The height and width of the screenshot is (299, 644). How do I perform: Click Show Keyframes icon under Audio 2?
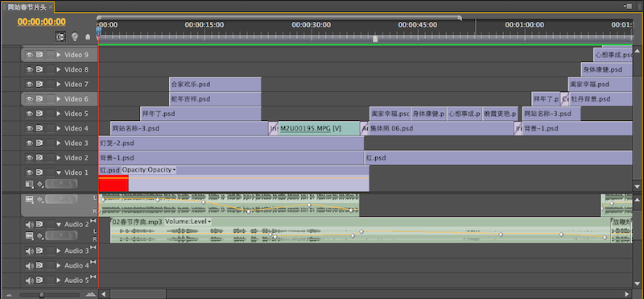coord(40,235)
